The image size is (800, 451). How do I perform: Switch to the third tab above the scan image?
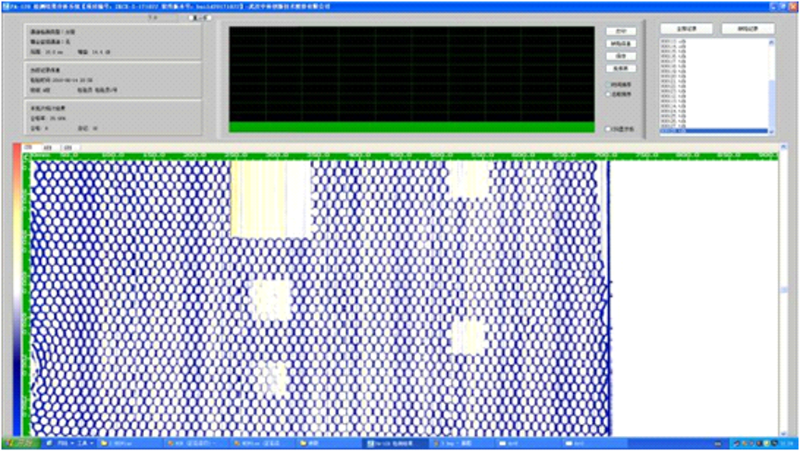[67, 148]
